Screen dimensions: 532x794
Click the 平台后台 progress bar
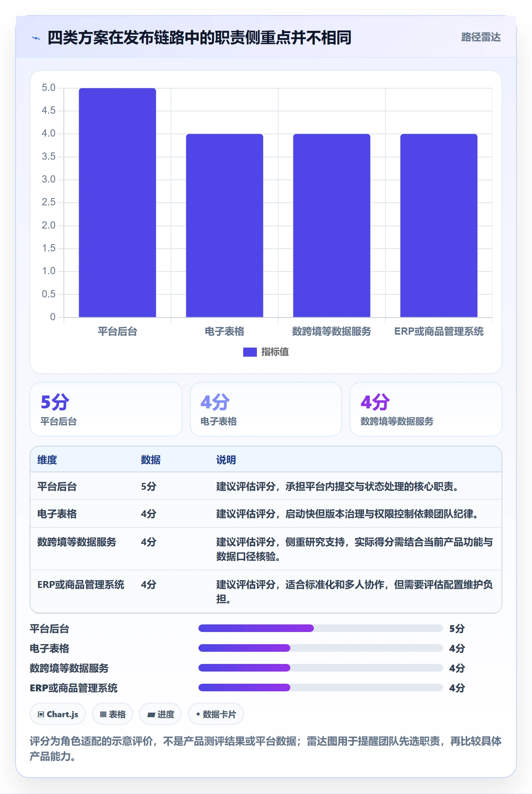point(320,628)
